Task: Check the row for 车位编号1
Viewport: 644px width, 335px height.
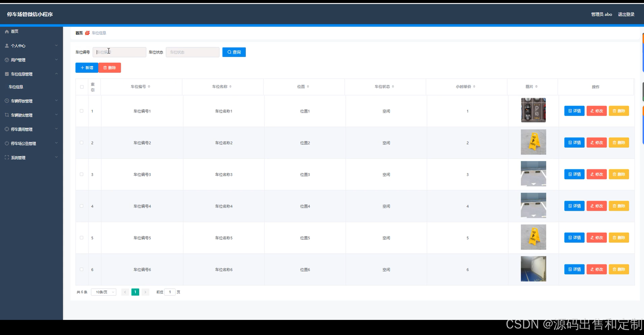Action: click(82, 111)
